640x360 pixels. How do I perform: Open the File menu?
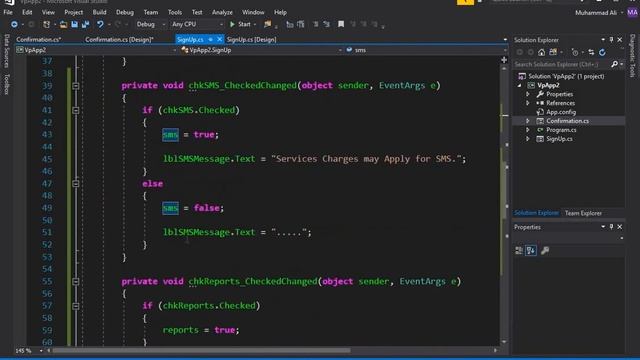click(x=8, y=12)
